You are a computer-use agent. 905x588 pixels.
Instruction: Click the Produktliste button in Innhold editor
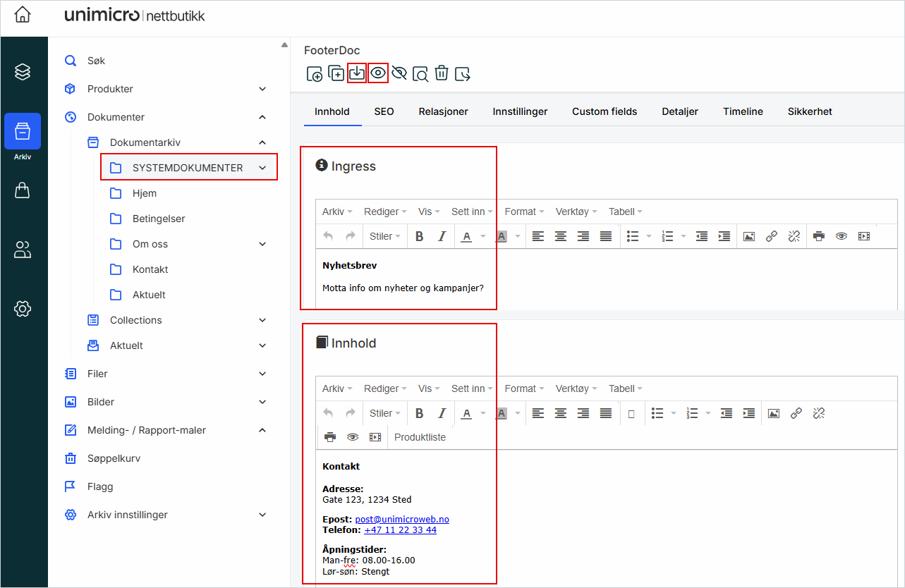(420, 437)
